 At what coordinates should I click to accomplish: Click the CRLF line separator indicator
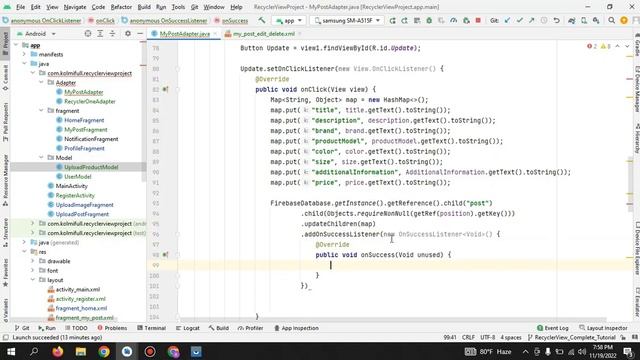click(x=468, y=338)
